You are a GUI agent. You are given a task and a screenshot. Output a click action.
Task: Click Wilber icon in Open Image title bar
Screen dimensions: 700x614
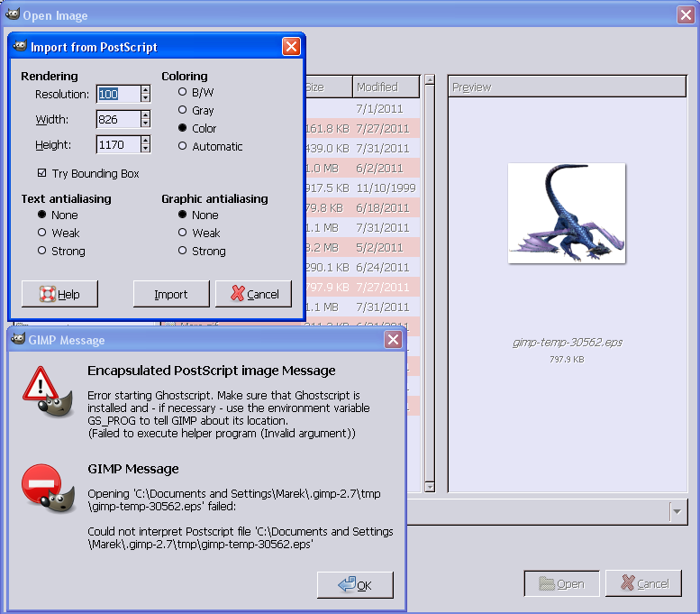13,14
